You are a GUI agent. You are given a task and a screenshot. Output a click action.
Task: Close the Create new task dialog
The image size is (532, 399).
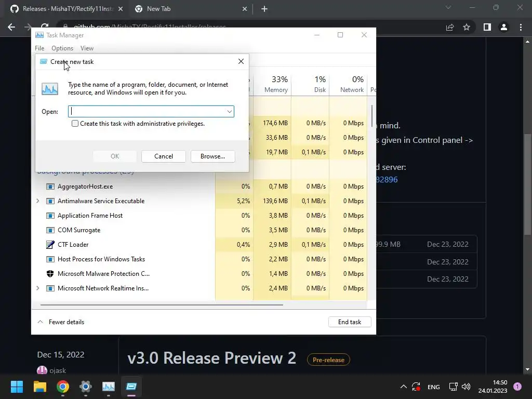click(x=241, y=61)
